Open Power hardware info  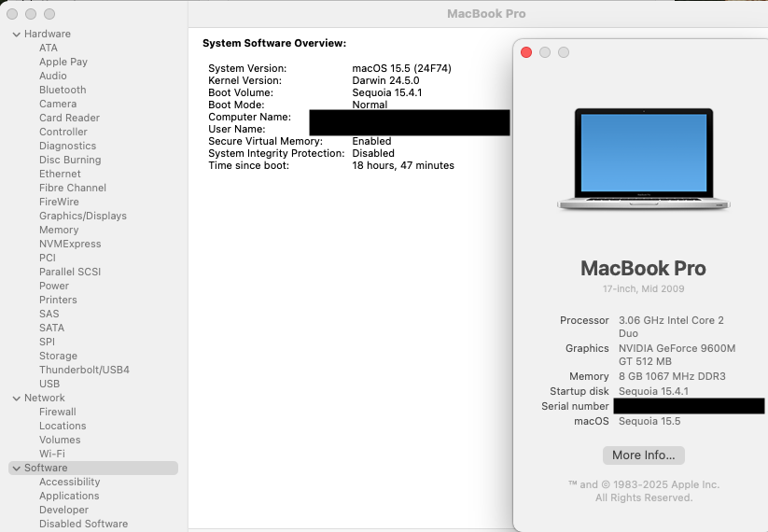pos(54,286)
